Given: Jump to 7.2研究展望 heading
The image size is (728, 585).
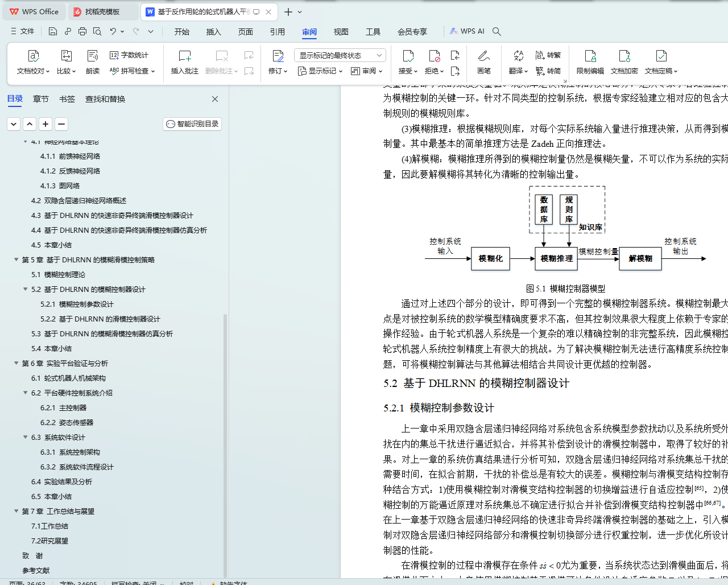Looking at the screenshot, I should click(x=49, y=541).
